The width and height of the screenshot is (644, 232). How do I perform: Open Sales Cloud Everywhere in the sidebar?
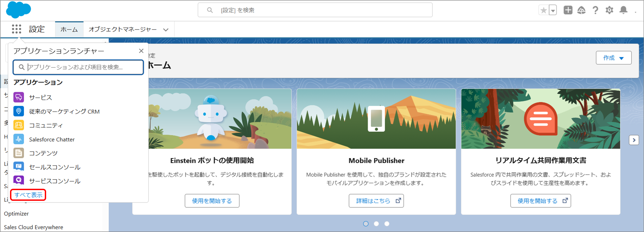[x=33, y=227]
